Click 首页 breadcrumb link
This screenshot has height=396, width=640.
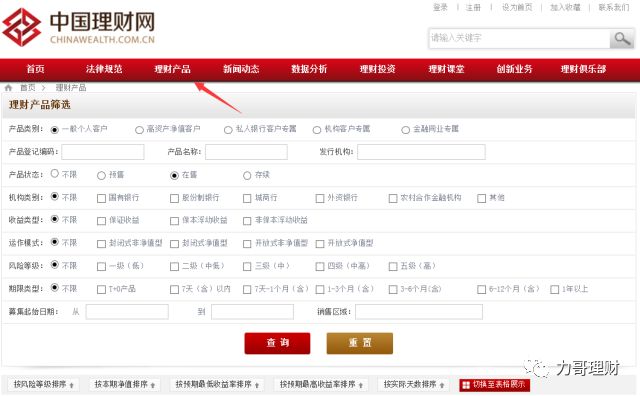click(28, 88)
